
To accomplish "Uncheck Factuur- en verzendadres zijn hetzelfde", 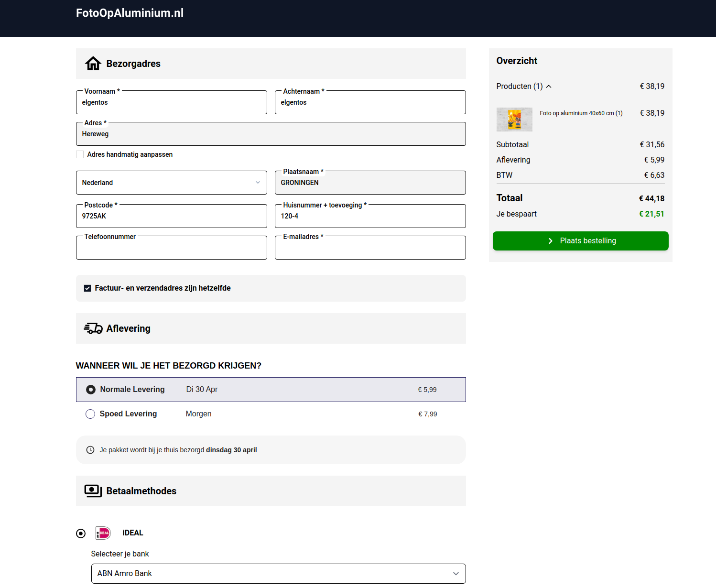I will pyautogui.click(x=87, y=288).
